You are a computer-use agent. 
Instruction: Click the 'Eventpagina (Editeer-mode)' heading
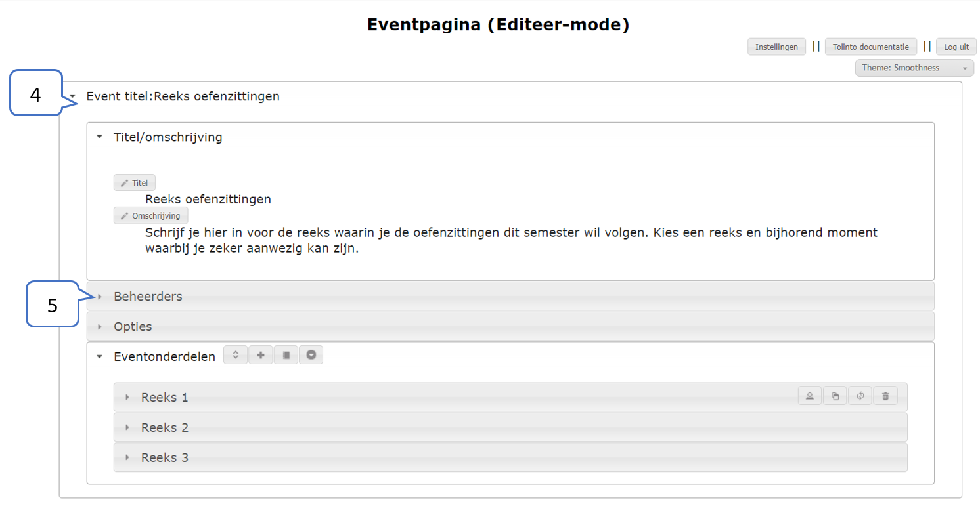[498, 25]
